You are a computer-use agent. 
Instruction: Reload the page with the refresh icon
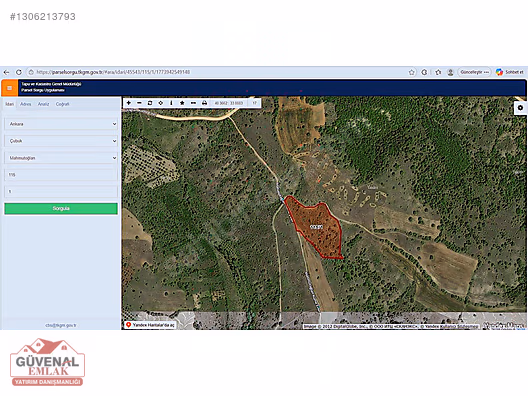pos(19,72)
